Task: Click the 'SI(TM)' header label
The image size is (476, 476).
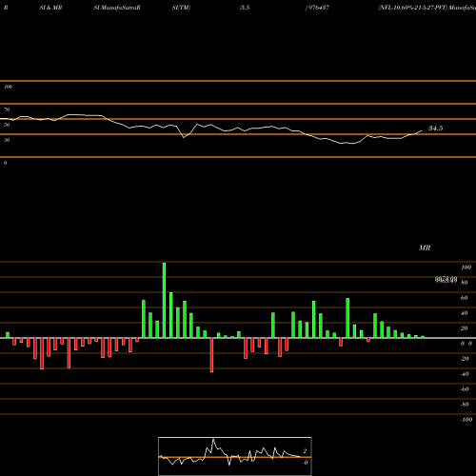Action: 181,8
